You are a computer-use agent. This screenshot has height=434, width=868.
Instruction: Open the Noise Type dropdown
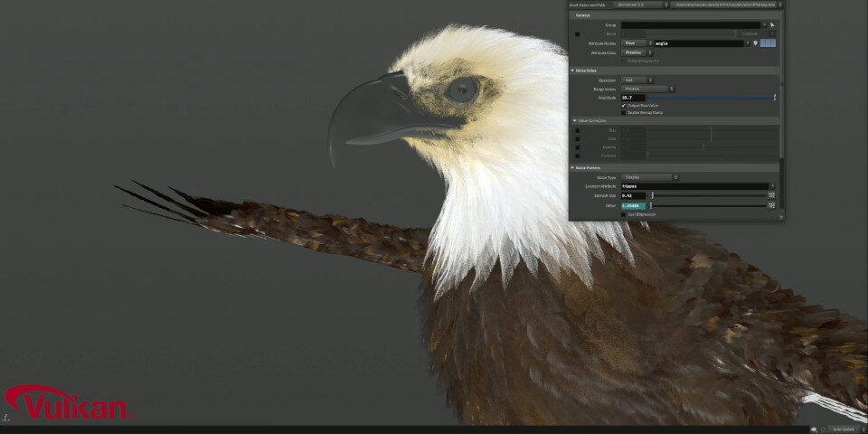[650, 177]
